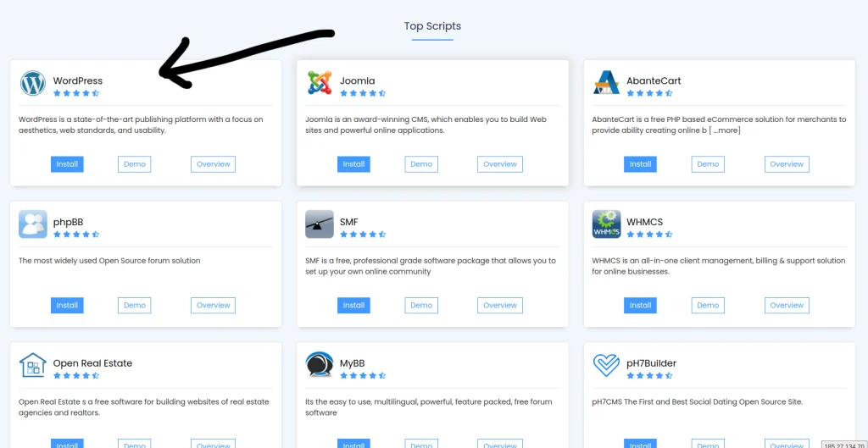Install Joomla
Image resolution: width=868 pixels, height=448 pixels.
(x=353, y=164)
